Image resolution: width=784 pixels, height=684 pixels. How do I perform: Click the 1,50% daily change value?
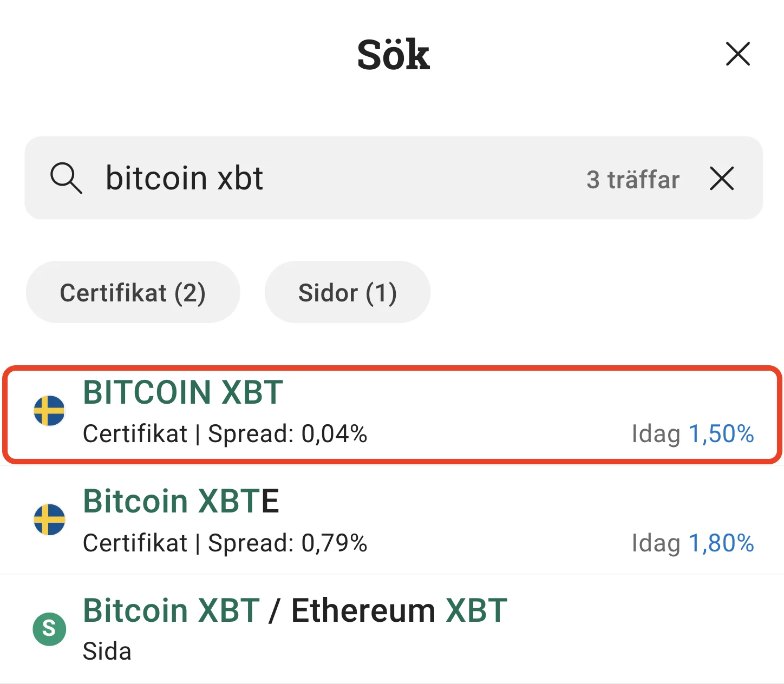point(721,434)
